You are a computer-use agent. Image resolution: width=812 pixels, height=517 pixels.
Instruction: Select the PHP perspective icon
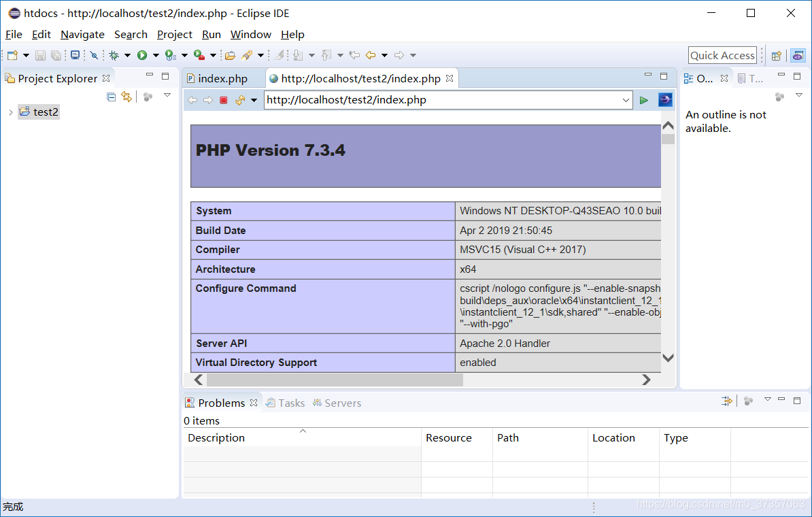click(x=798, y=55)
